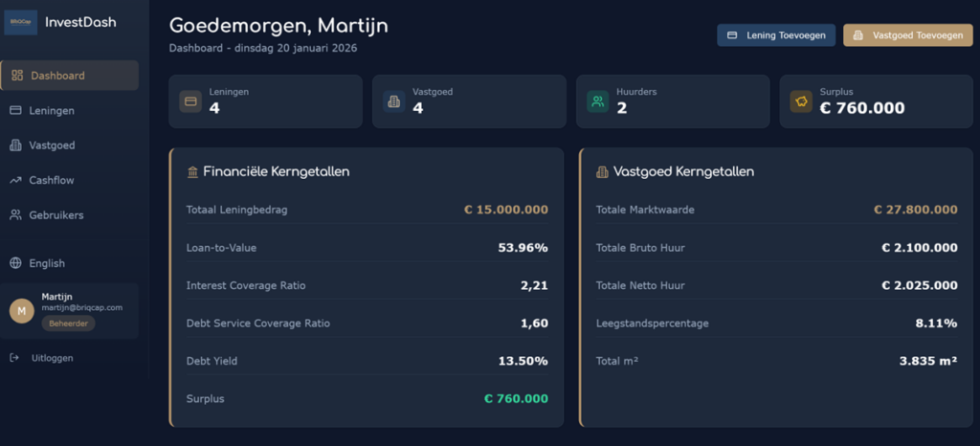
Task: Click the InvestDash logo thumbnail
Action: coord(20,22)
